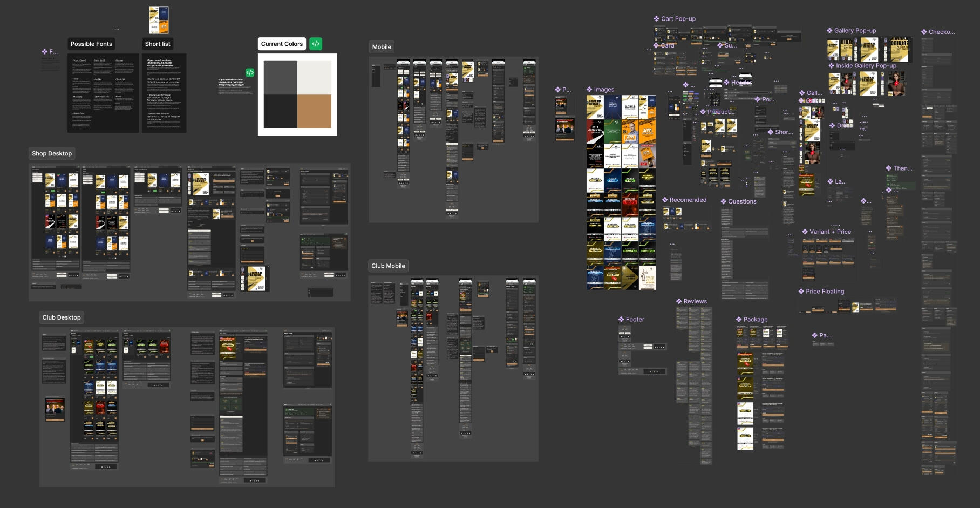Select the truncated Checko... component label

(x=942, y=32)
